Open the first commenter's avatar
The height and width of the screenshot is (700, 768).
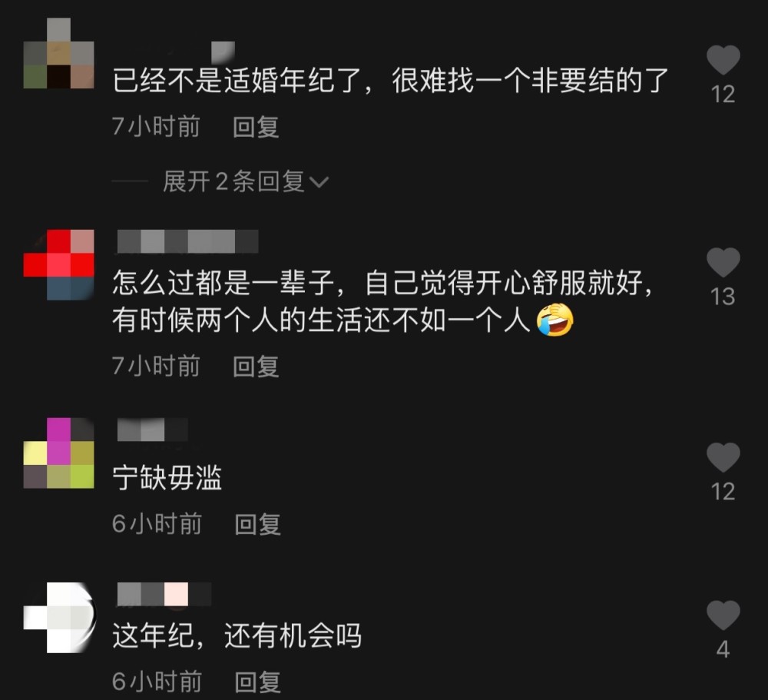[59, 54]
